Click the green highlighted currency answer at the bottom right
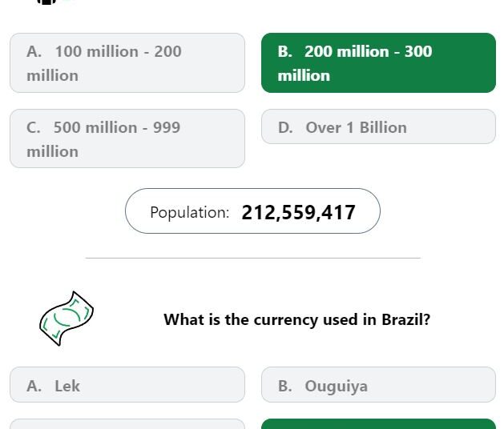 (379, 424)
